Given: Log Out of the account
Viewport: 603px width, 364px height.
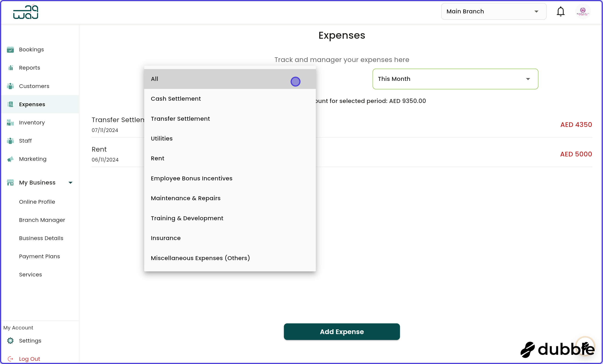Looking at the screenshot, I should (x=29, y=359).
